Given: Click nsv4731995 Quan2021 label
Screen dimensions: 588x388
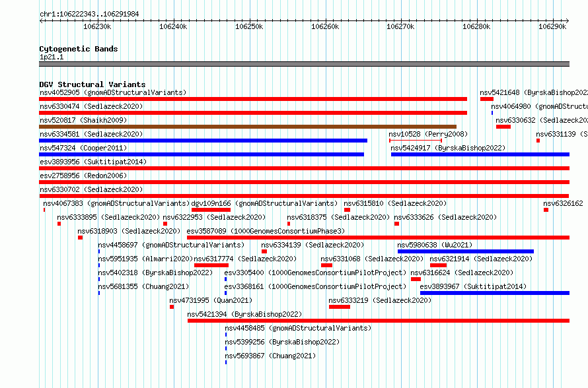Looking at the screenshot, I should pos(211,300).
